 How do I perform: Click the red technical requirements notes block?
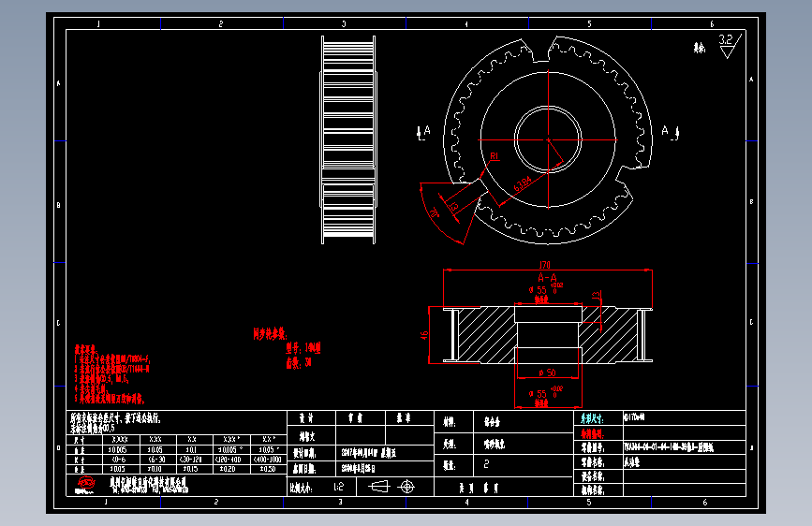pos(111,374)
